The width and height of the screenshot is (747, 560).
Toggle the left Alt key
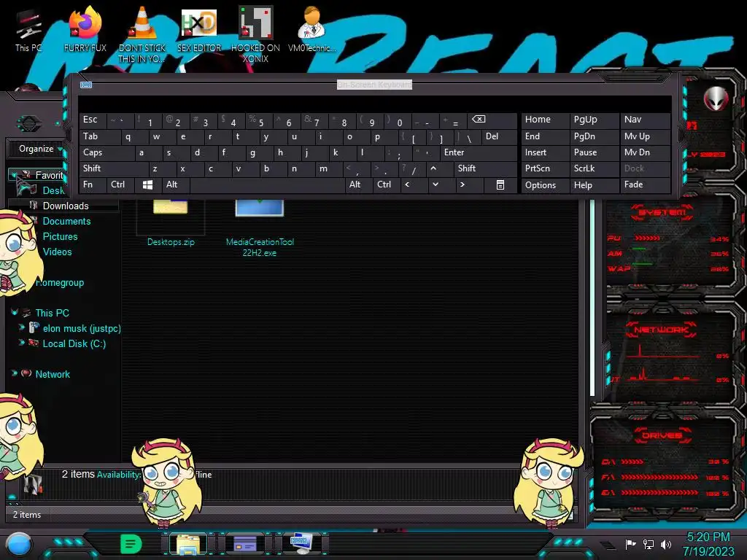click(x=175, y=184)
